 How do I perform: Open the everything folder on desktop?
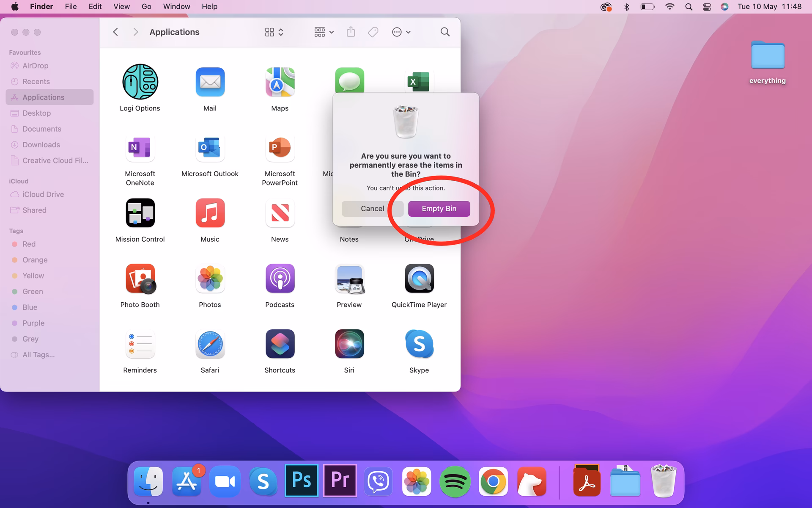768,62
